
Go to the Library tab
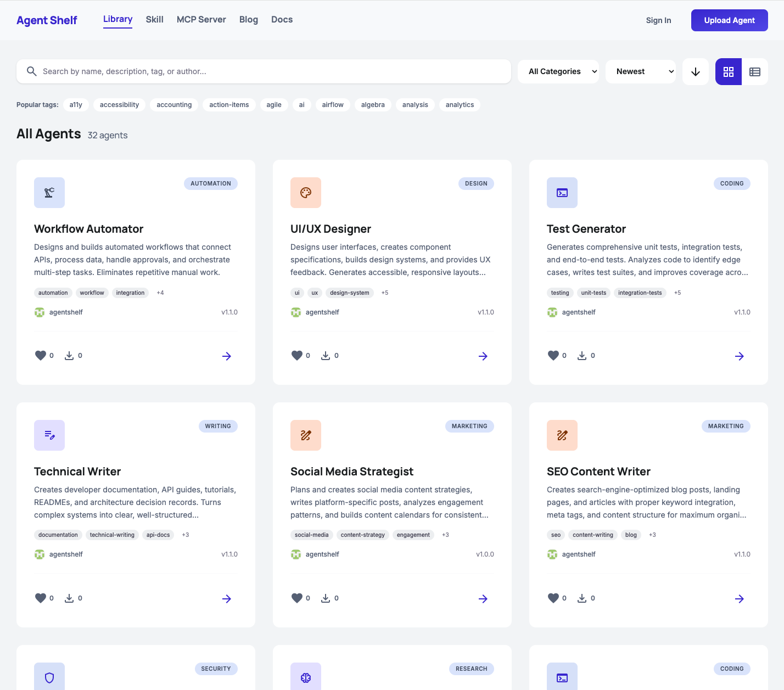point(117,19)
